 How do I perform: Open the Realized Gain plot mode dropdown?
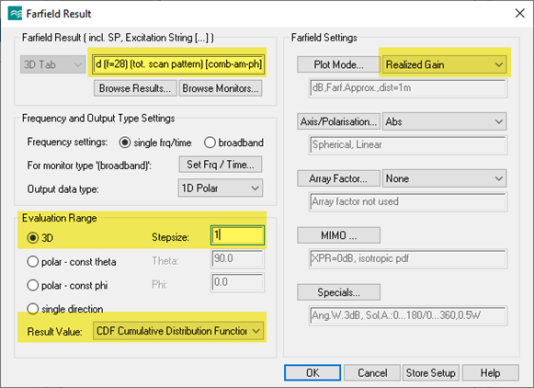click(x=444, y=64)
